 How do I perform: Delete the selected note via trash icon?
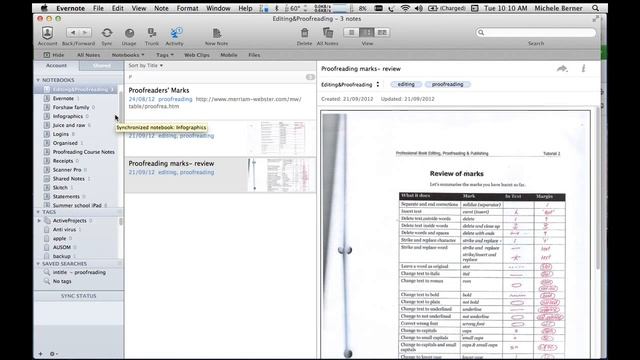pos(304,33)
